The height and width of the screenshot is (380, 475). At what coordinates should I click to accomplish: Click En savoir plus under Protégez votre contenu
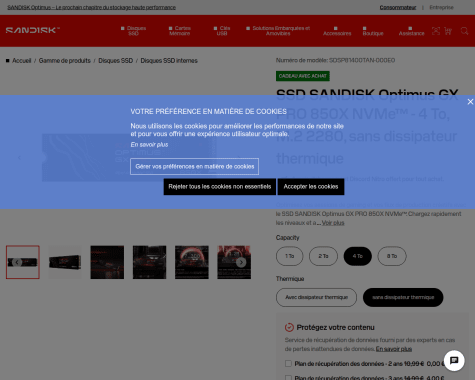394,349
